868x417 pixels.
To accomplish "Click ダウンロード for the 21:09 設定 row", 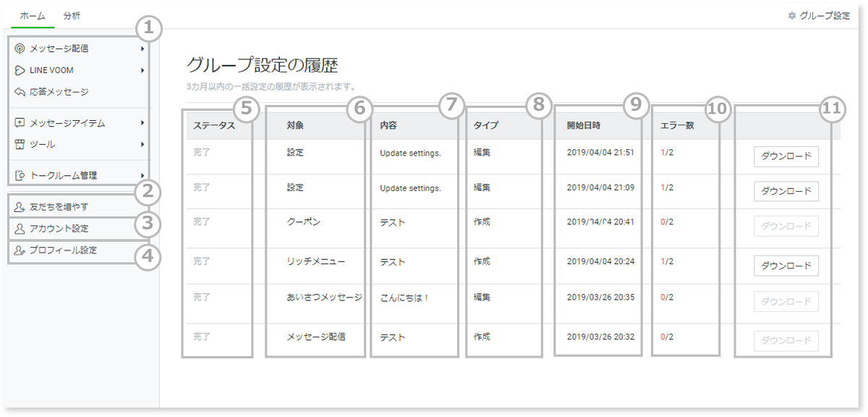I will click(x=786, y=191).
